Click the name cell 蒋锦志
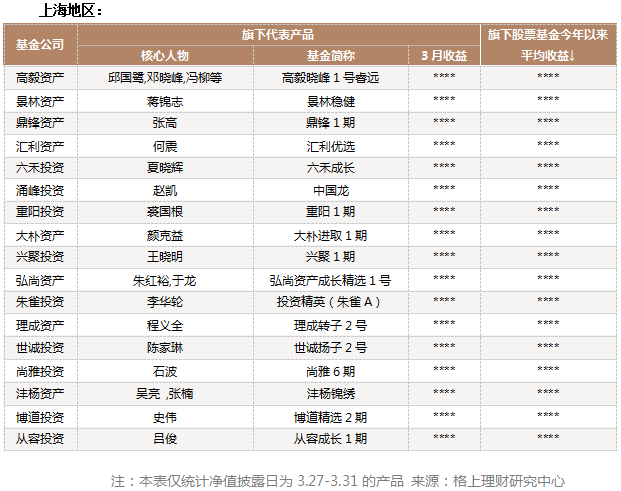Image resolution: width=621 pixels, height=491 pixels. pos(165,102)
